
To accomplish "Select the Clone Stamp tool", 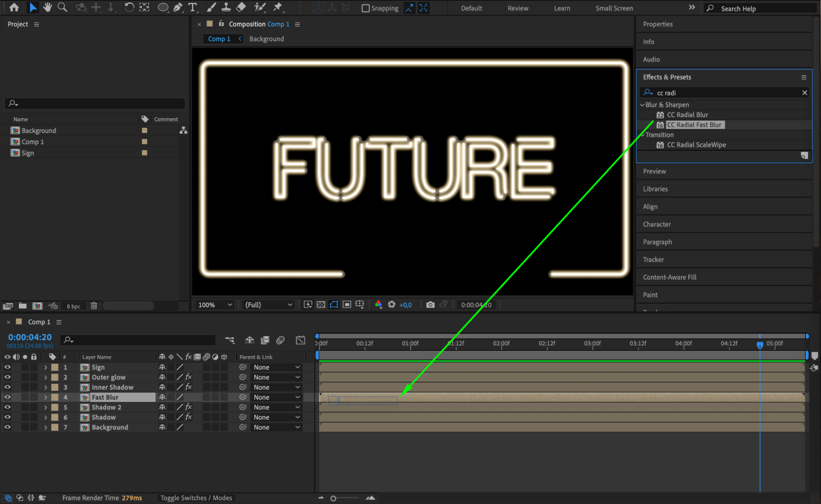I will [x=226, y=7].
